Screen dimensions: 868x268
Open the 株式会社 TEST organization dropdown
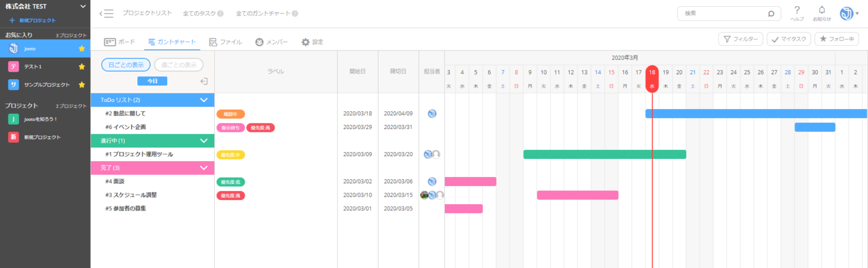point(83,6)
